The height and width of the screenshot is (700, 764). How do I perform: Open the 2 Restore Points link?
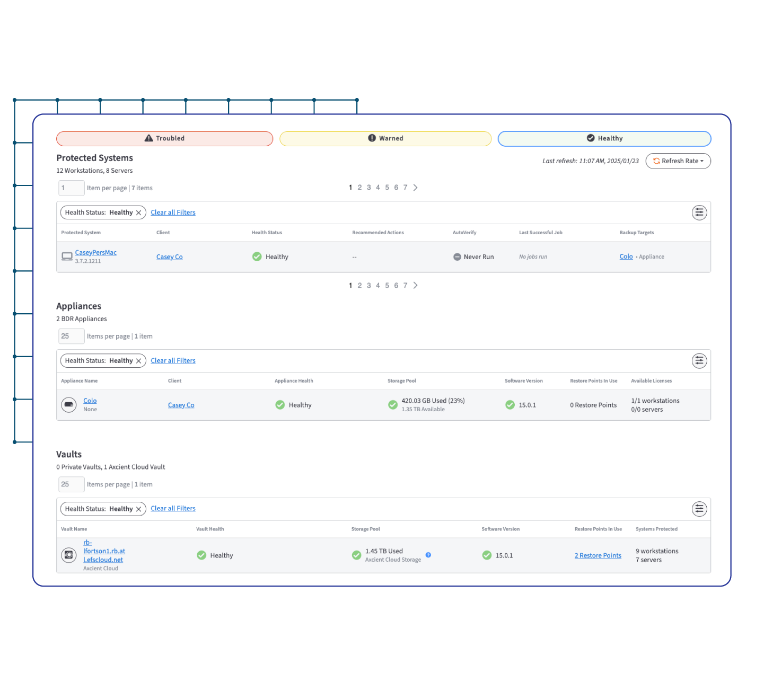(598, 555)
